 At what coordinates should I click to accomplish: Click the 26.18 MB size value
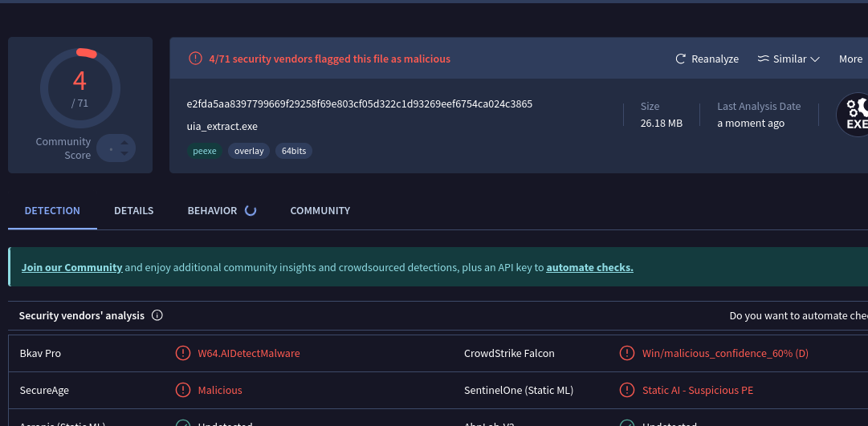point(662,123)
